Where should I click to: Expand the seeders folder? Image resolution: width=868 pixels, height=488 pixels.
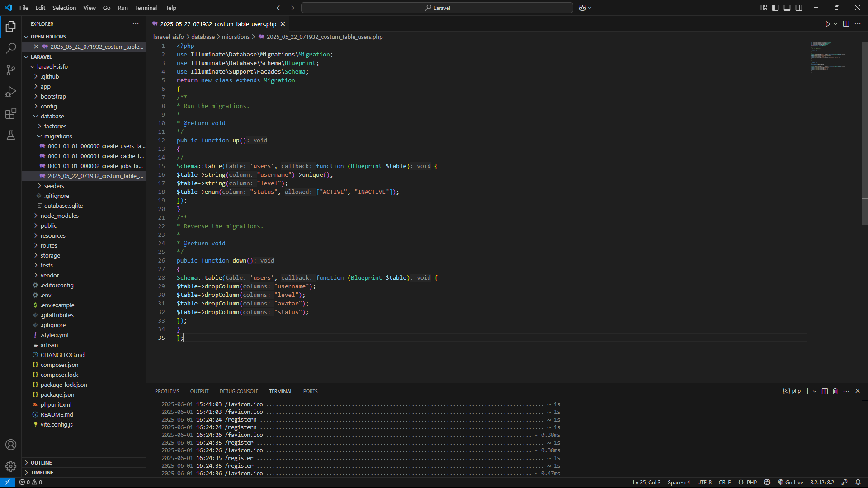[x=54, y=186]
